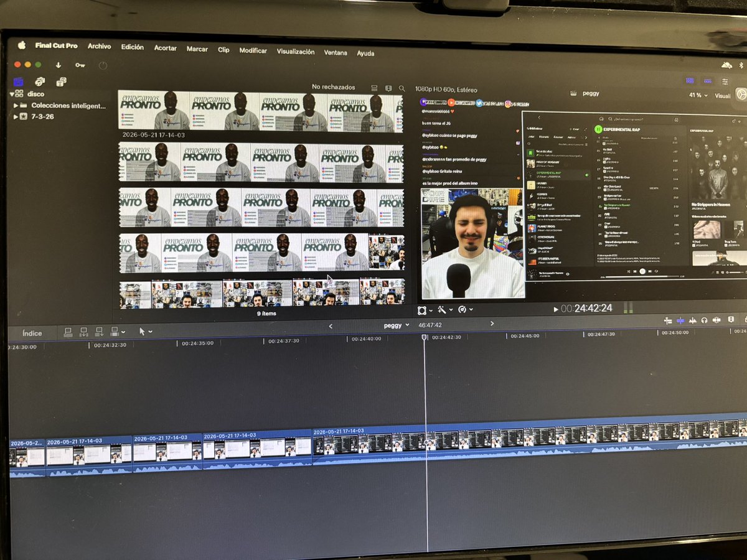Click the 00:24:42:24 timecode display

click(586, 308)
